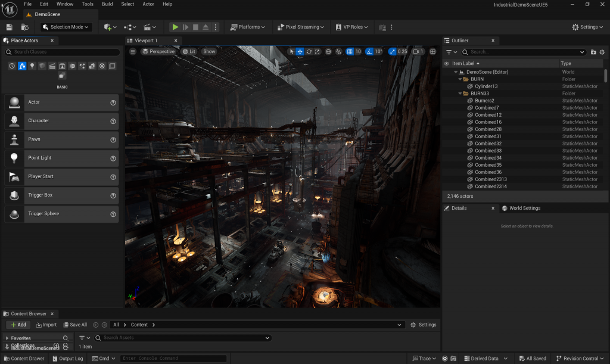
Task: Open Browse to Asset icon in toolbar
Action: [25, 27]
